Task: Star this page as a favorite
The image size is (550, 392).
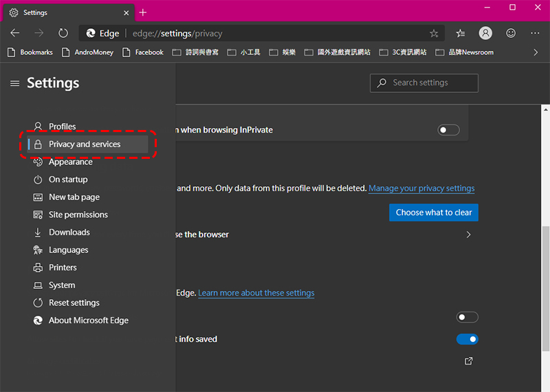Action: pyautogui.click(x=434, y=33)
